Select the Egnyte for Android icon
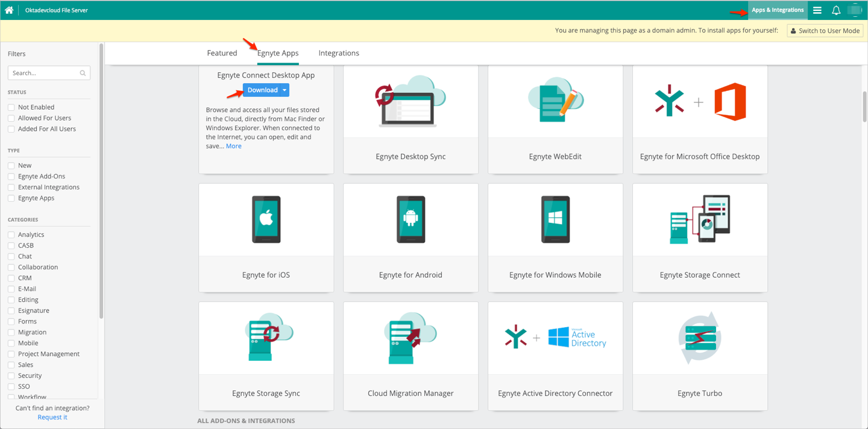Screen dimensions: 868x429 (x=410, y=219)
